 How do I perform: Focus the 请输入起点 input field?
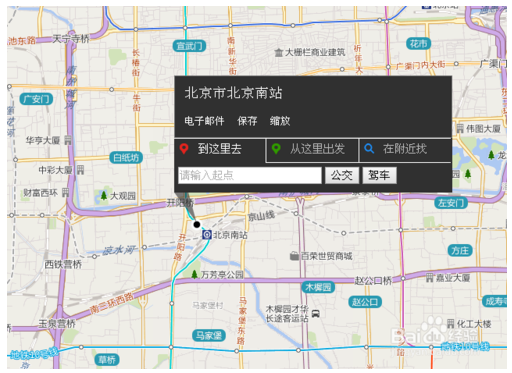(250, 175)
